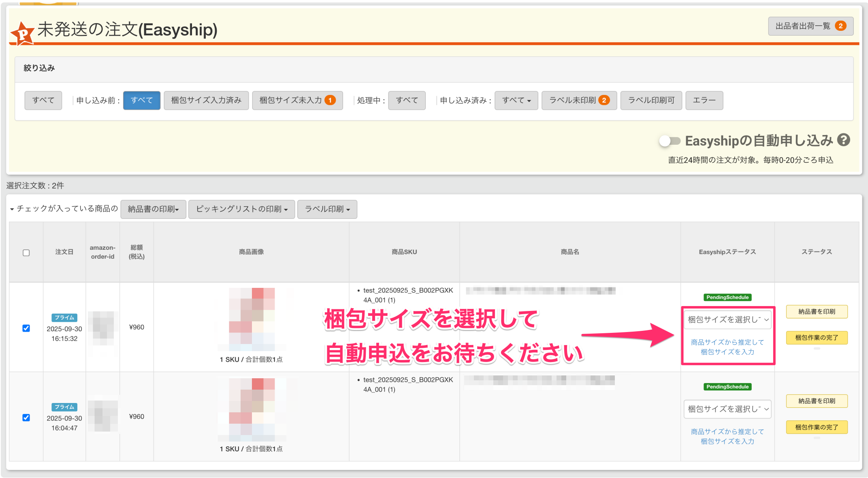Uncheck the 16:04:47 order checkbox
The image size is (868, 478).
point(26,418)
